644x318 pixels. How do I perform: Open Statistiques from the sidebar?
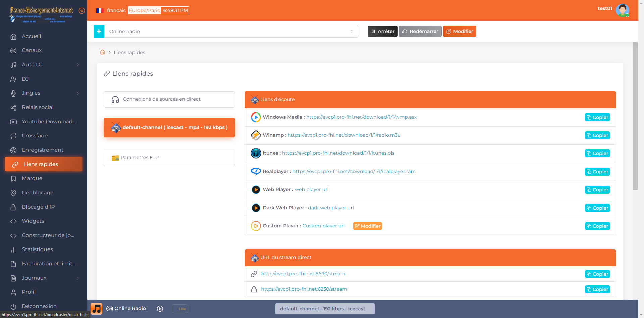click(37, 249)
